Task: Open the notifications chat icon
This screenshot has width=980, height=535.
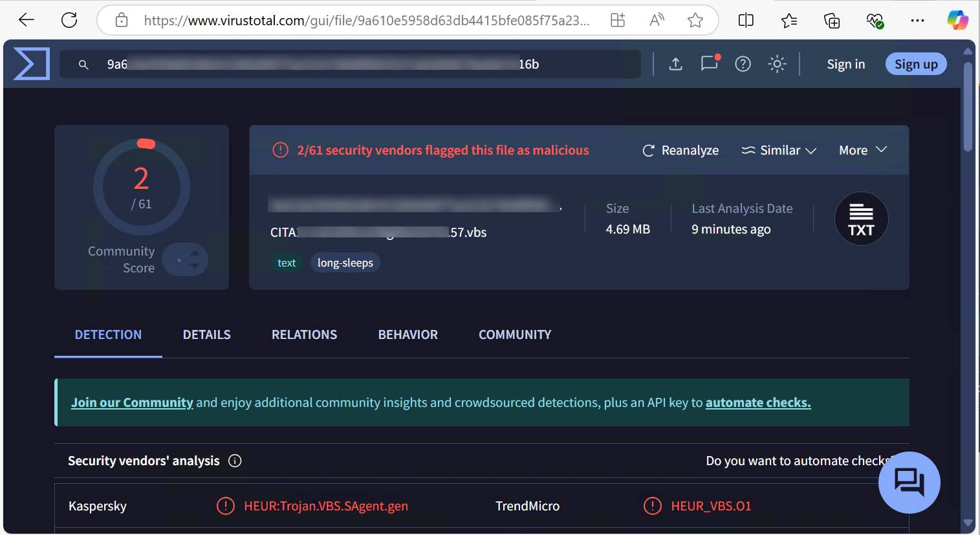Action: pyautogui.click(x=709, y=64)
